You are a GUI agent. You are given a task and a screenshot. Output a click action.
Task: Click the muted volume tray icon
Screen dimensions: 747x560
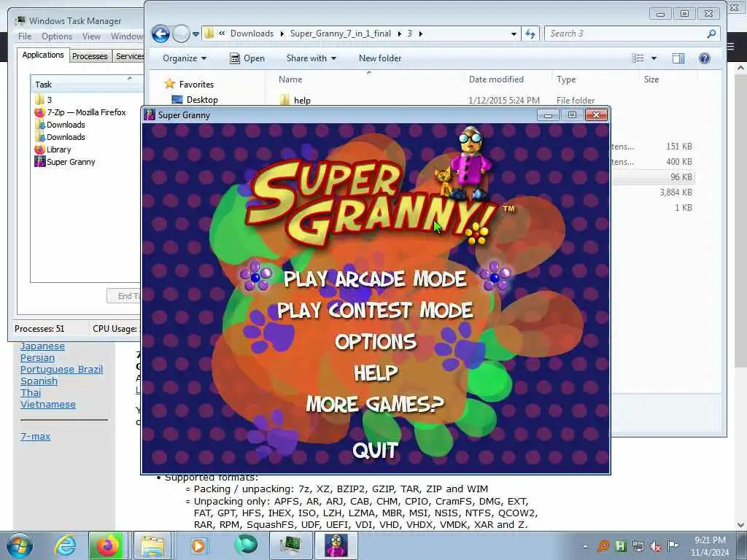point(655,546)
